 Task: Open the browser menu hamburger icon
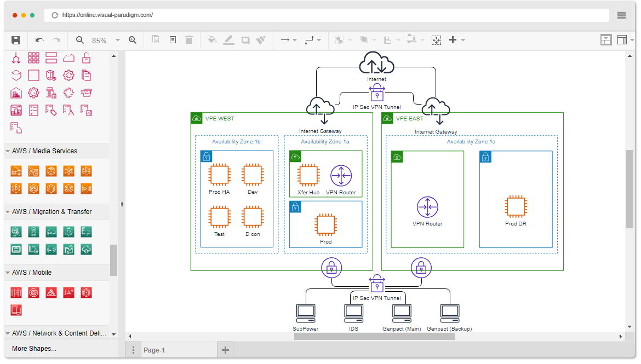click(621, 15)
